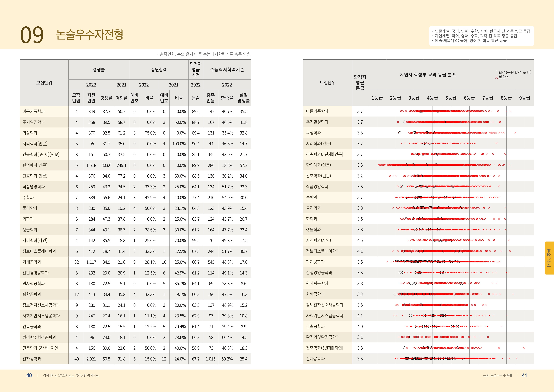This screenshot has width=554, height=392.
Task: Click the 충원합격 column group header
Action: (x=159, y=69)
